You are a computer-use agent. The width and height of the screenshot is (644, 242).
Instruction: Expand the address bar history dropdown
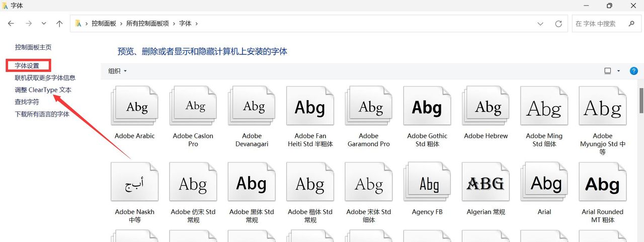[x=540, y=24]
